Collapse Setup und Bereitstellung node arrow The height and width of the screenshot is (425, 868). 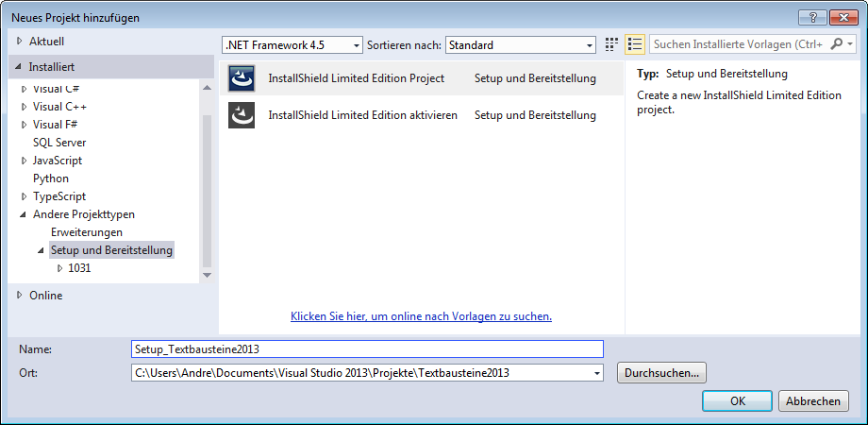click(42, 250)
